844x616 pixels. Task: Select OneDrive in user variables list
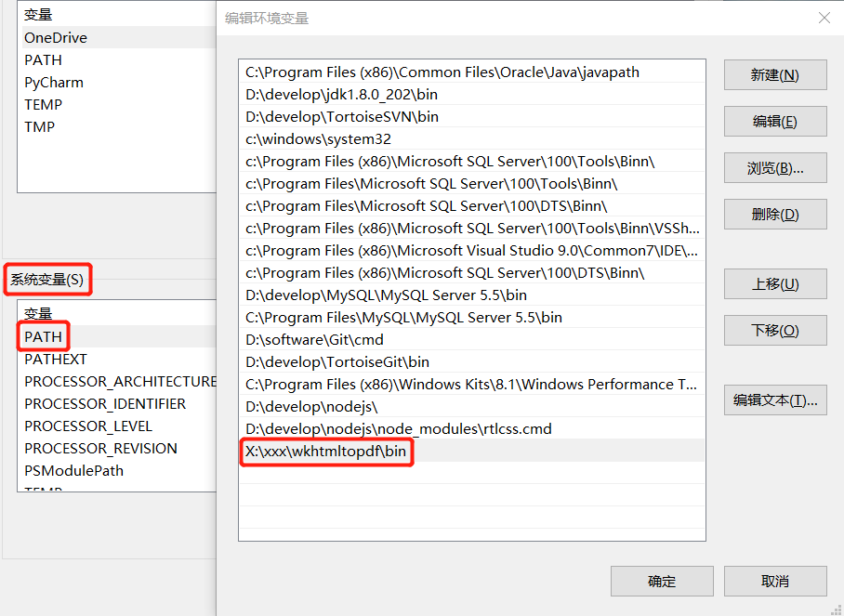117,38
